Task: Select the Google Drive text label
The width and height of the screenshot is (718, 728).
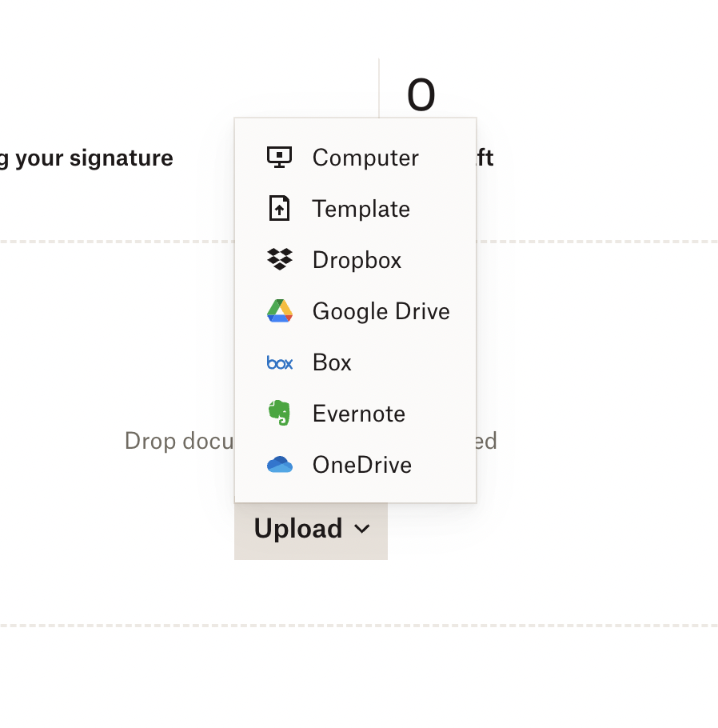Action: point(381,311)
